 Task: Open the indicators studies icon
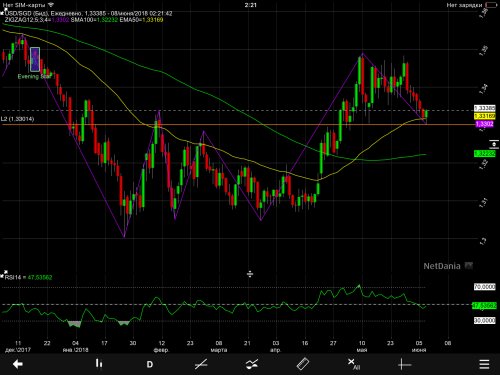click(x=252, y=364)
